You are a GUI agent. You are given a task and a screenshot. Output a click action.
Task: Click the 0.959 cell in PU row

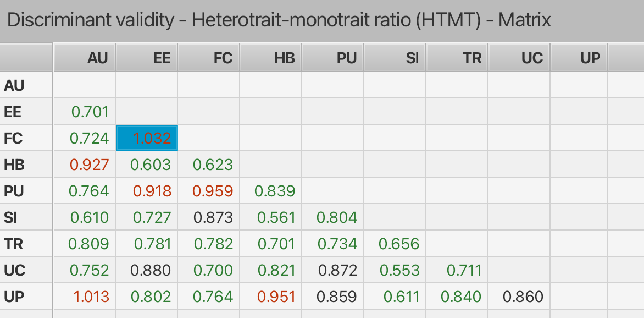pyautogui.click(x=214, y=191)
